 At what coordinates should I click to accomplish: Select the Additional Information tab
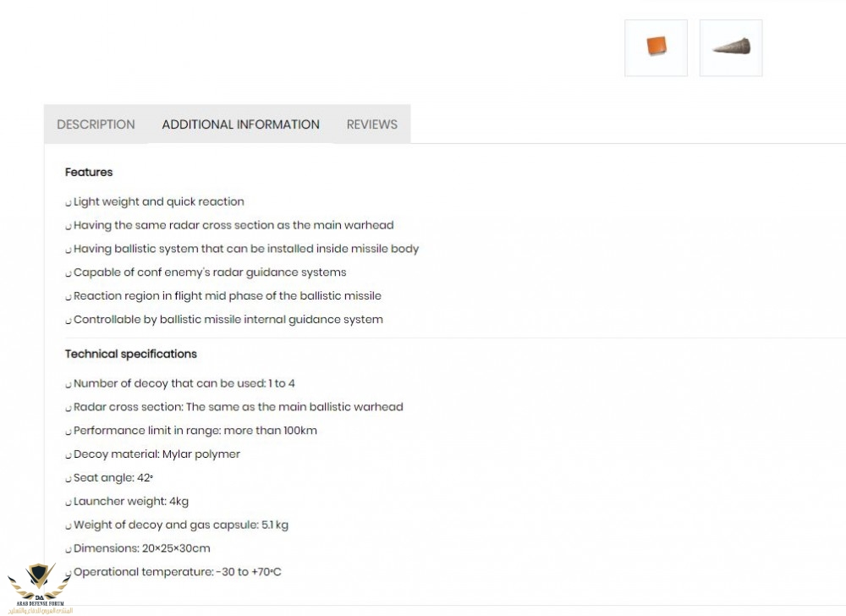(240, 124)
